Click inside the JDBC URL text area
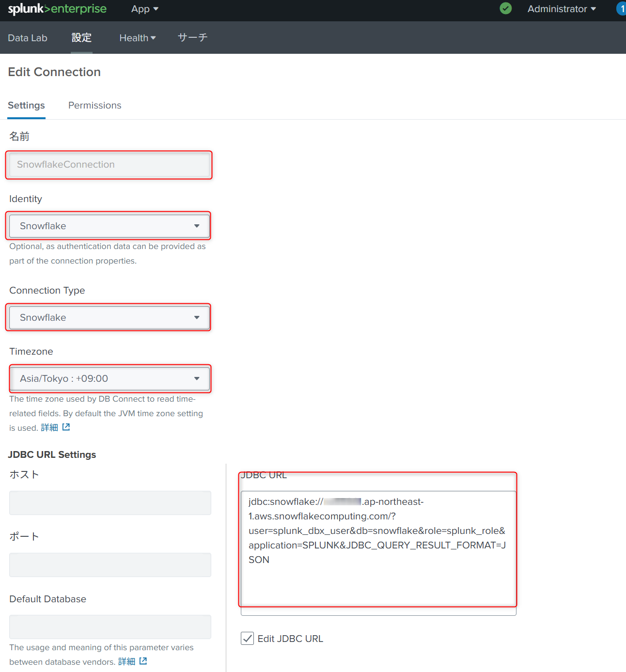Viewport: 626px width, 672px height. 378,553
